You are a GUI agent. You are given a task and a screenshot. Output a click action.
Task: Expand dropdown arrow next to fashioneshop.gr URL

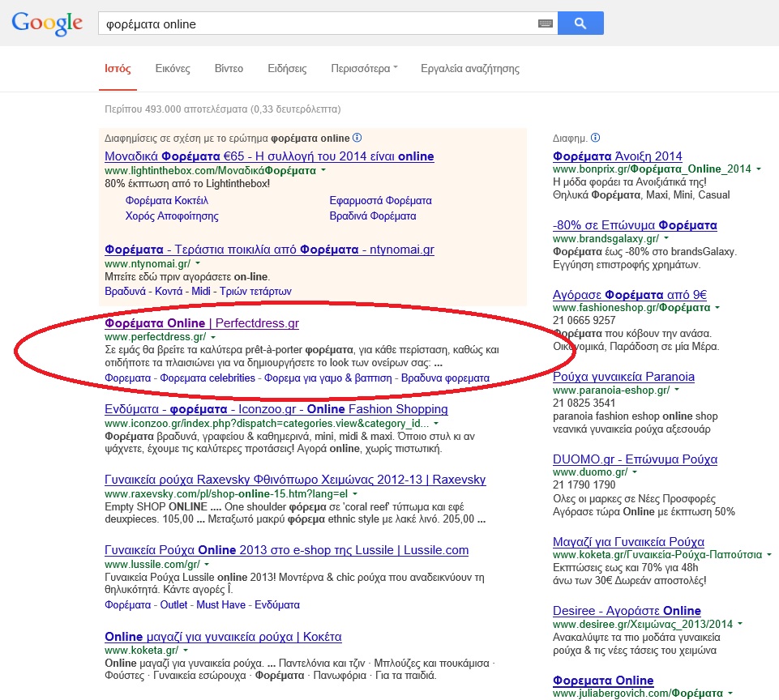[x=717, y=308]
